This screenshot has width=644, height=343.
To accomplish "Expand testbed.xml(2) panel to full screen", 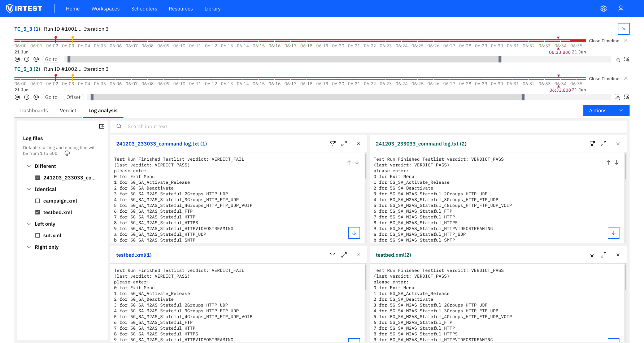I will pyautogui.click(x=603, y=255).
